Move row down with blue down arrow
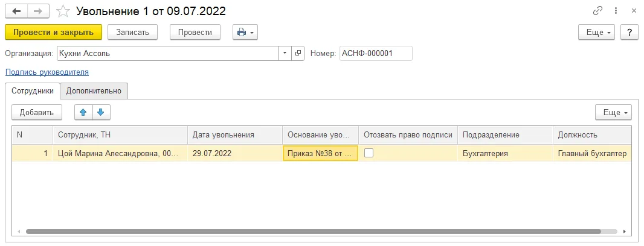 101,112
